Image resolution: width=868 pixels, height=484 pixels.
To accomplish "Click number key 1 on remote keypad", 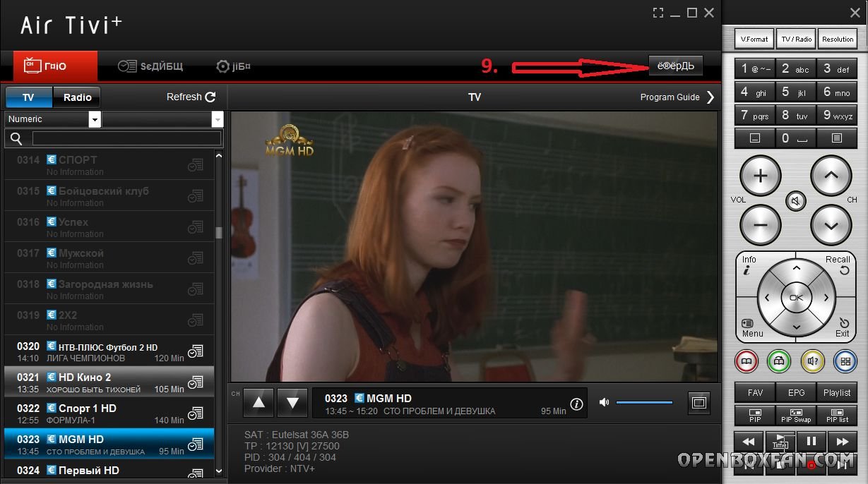I will click(755, 69).
